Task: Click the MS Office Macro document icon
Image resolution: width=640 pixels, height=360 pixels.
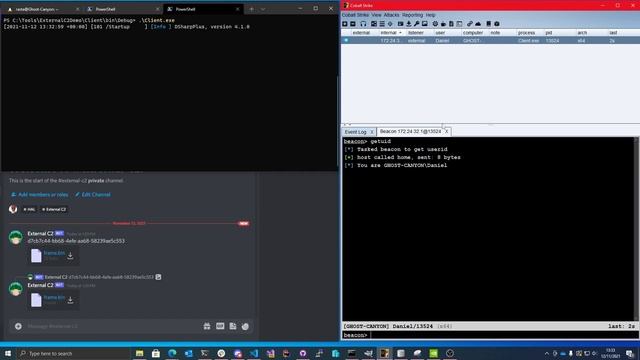Action: [451, 24]
